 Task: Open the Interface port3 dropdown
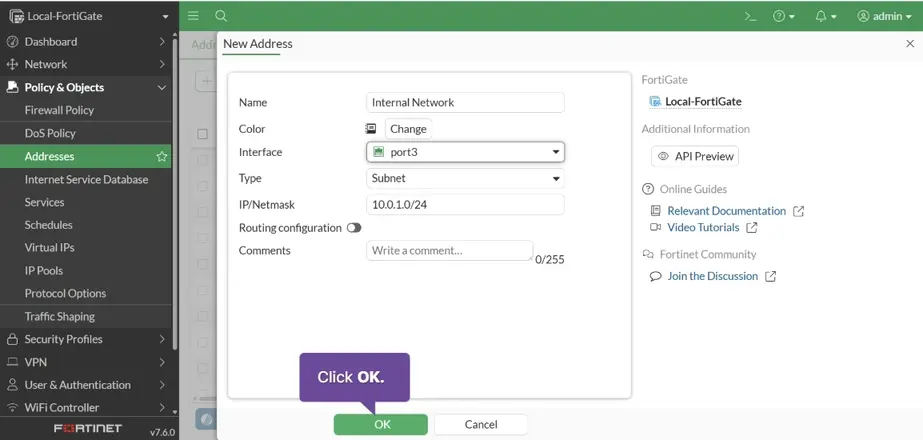coord(465,152)
